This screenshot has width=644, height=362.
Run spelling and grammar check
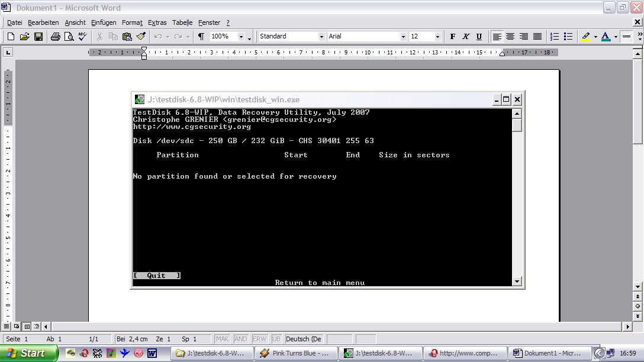coord(82,37)
